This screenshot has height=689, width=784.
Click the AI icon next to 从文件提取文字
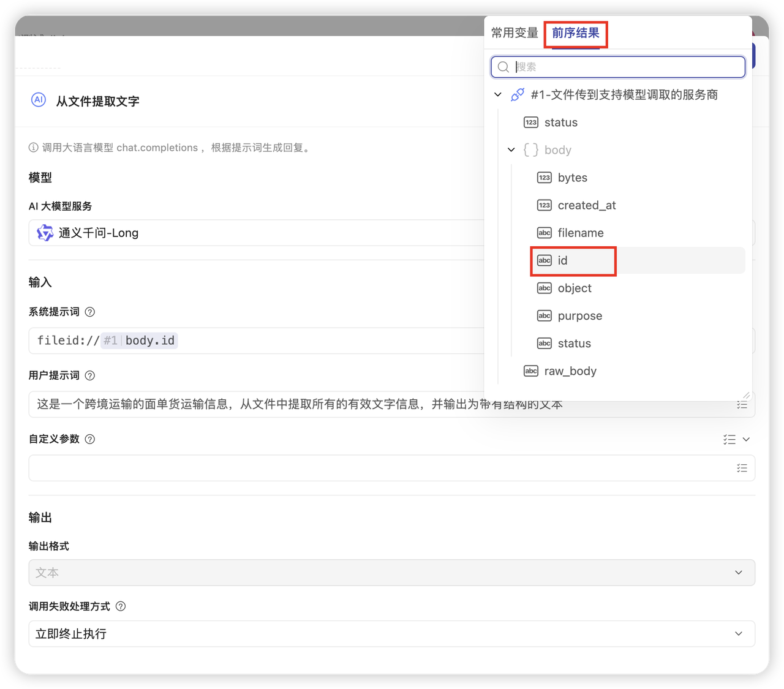[39, 100]
